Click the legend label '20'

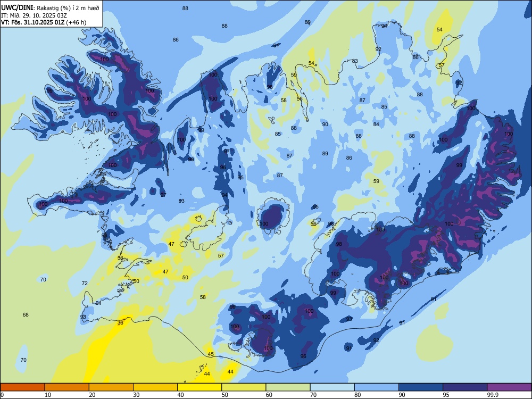click(x=92, y=395)
